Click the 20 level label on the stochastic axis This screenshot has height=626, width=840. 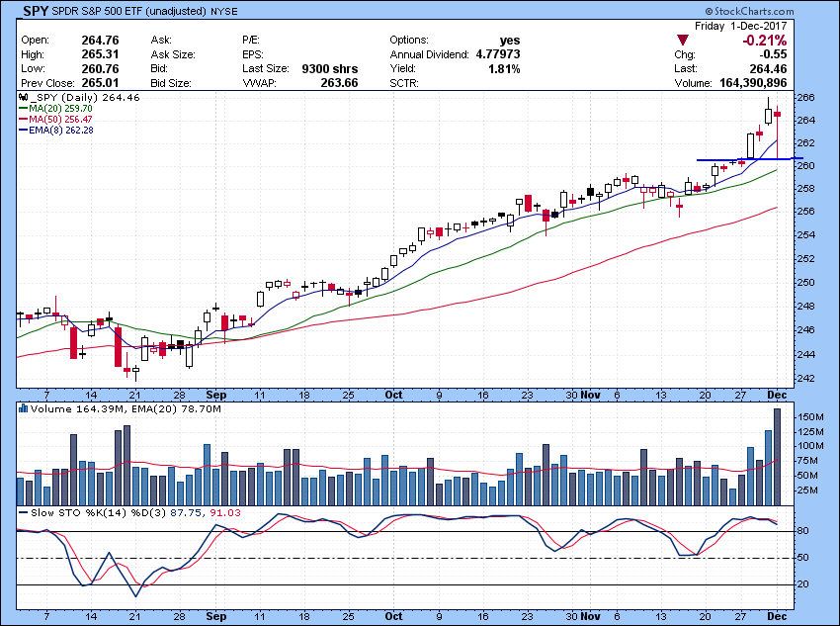coord(803,584)
